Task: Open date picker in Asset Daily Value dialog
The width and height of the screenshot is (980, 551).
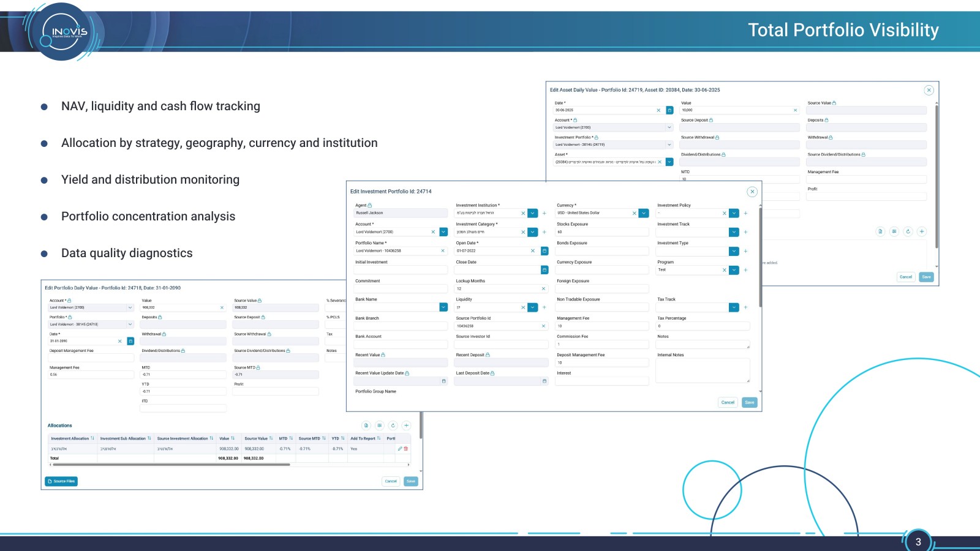Action: tap(669, 110)
